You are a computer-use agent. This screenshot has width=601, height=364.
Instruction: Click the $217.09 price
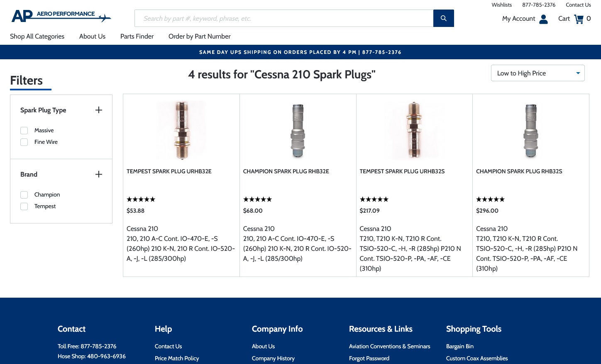coord(369,211)
